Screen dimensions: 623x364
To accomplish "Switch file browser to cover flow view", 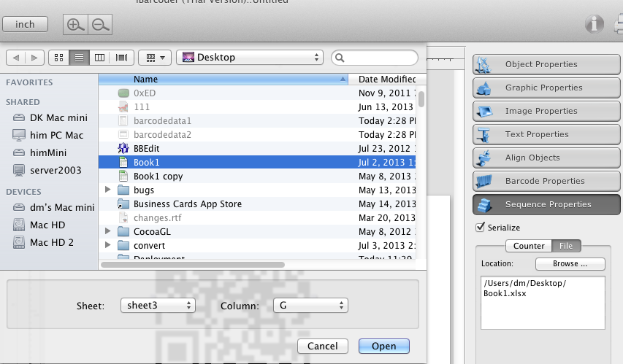I will coord(121,57).
